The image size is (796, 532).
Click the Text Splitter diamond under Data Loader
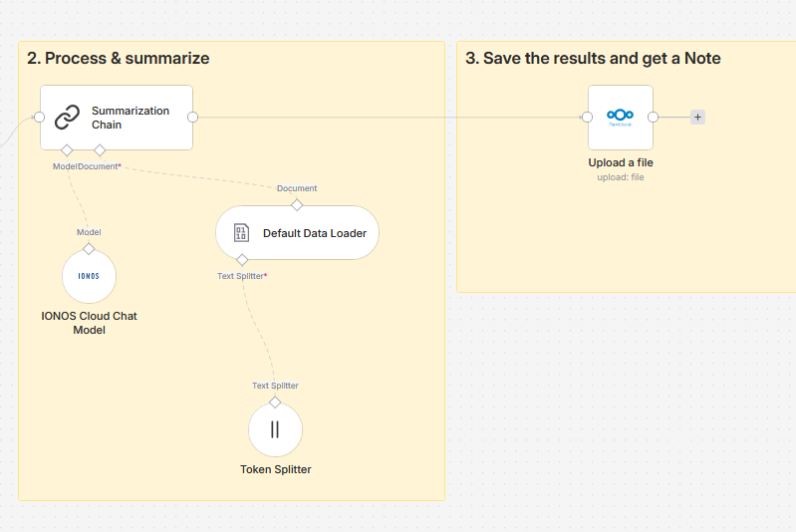(242, 260)
